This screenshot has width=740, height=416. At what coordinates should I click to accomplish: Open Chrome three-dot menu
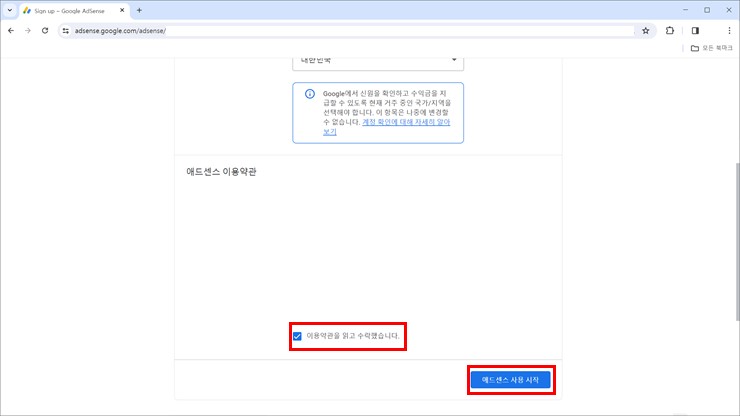729,31
